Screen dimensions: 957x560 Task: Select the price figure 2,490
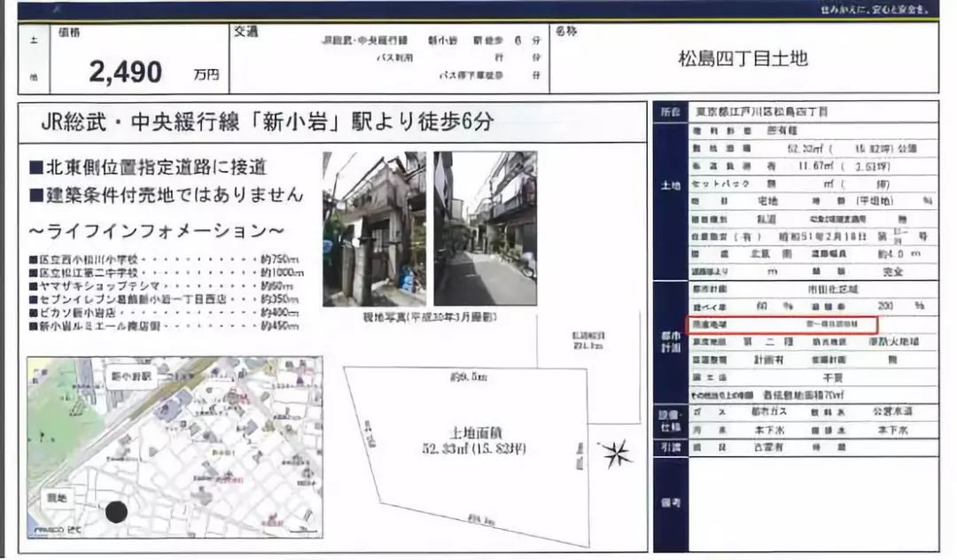coord(125,72)
